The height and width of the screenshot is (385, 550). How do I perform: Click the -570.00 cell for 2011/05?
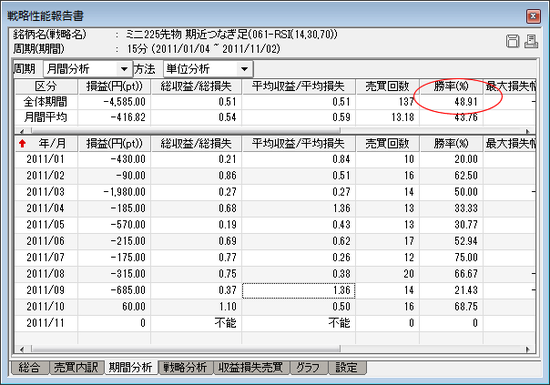pyautogui.click(x=114, y=224)
